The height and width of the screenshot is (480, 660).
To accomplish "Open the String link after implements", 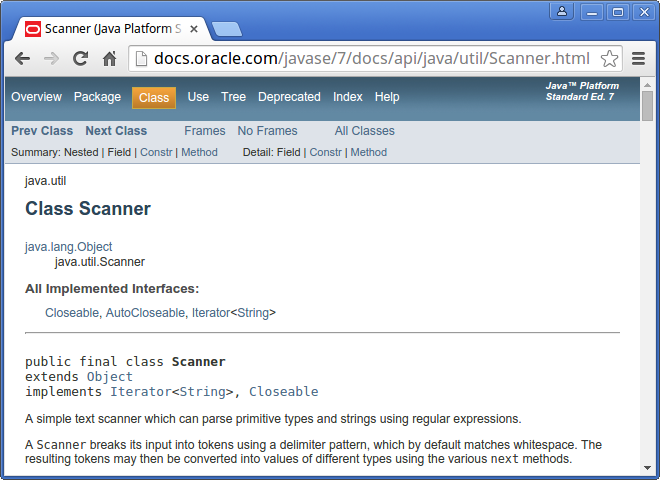I will 202,392.
